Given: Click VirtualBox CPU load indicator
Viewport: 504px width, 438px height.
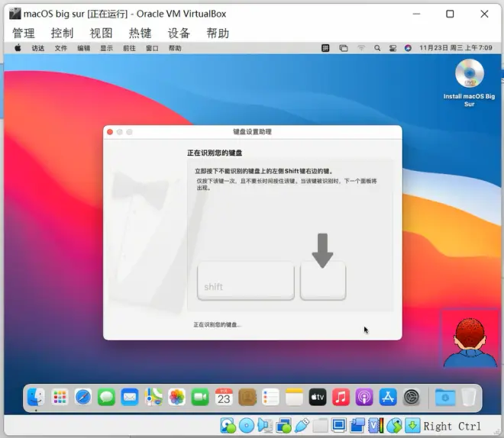Looking at the screenshot, I should 376,426.
